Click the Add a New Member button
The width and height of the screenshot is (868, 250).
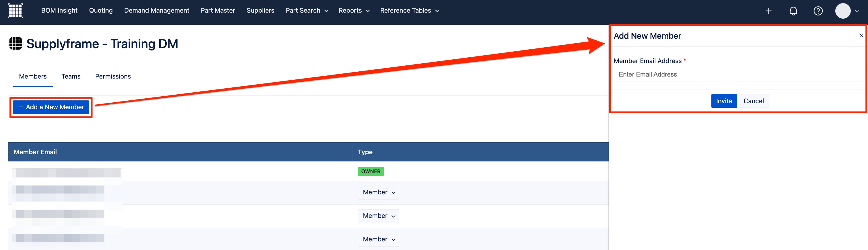pyautogui.click(x=51, y=107)
